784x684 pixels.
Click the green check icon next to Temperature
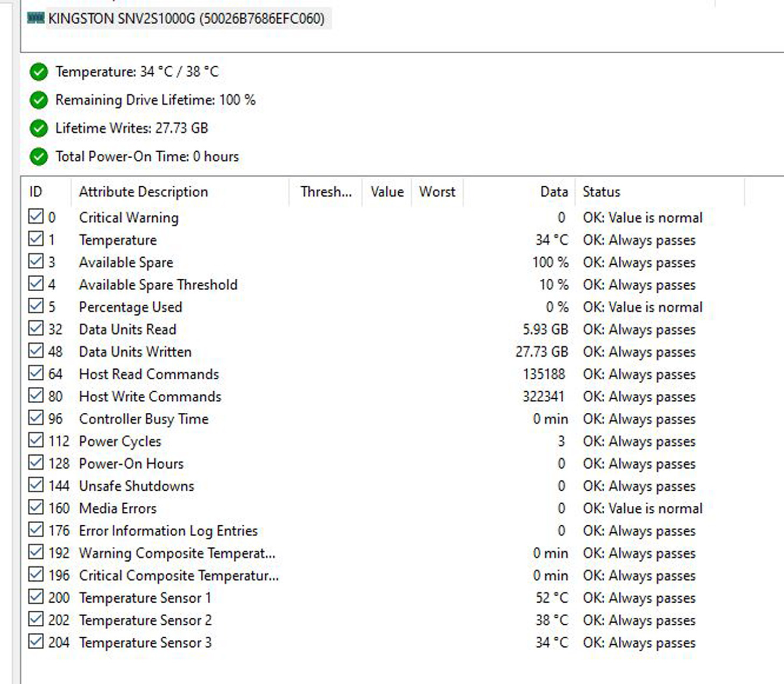pyautogui.click(x=39, y=72)
